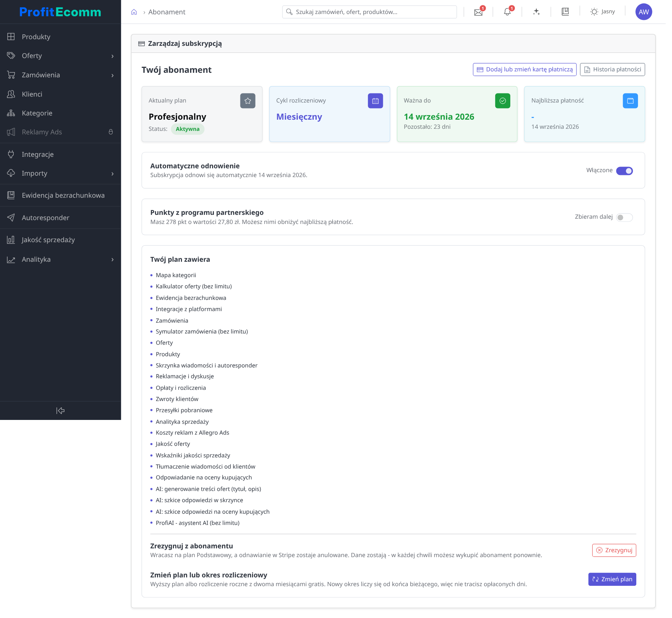
Task: Click Dodaj lub zmień kartę płatniczą
Action: click(525, 69)
